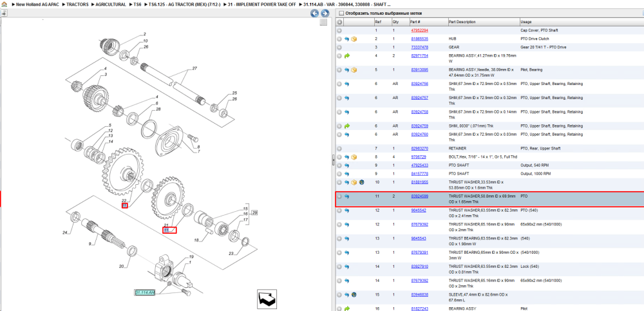Click the blue arrow for PTO SHAFT 84157778
The image size is (644, 311).
coord(346,174)
